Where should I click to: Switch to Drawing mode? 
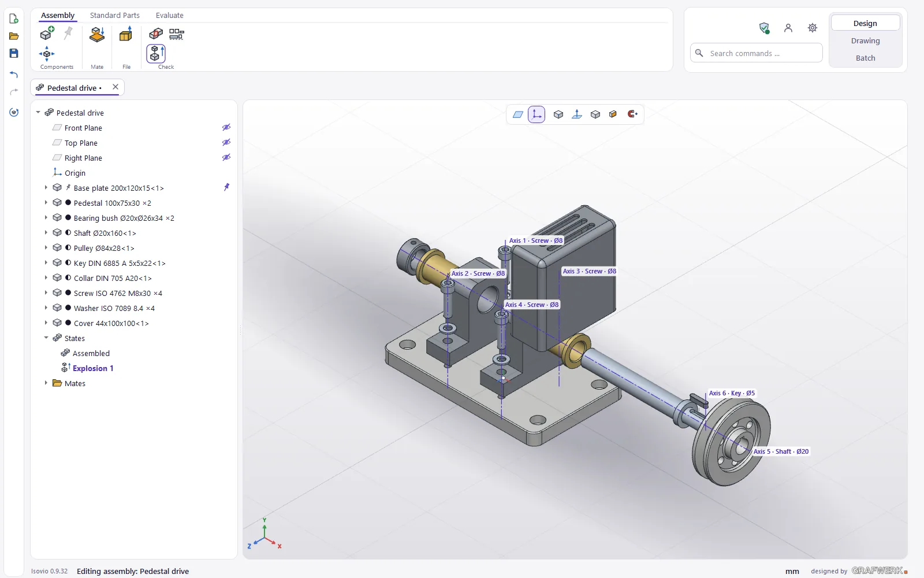click(x=865, y=40)
